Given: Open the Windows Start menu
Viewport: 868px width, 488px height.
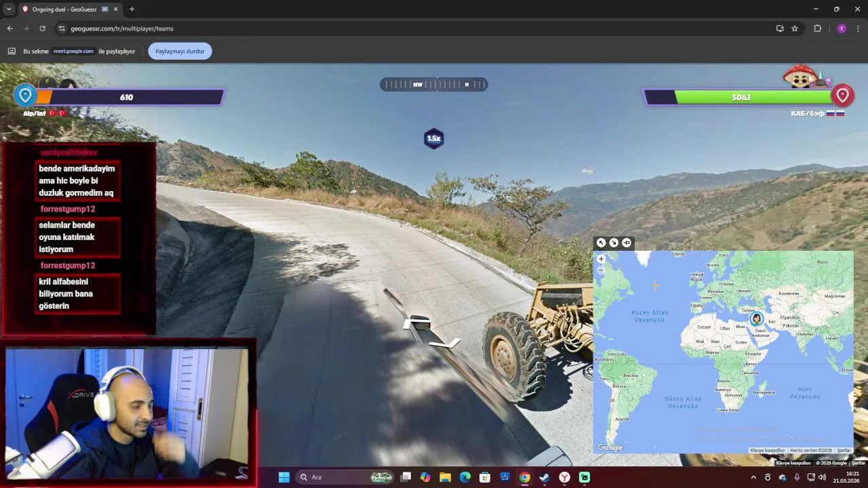Looking at the screenshot, I should [x=283, y=477].
